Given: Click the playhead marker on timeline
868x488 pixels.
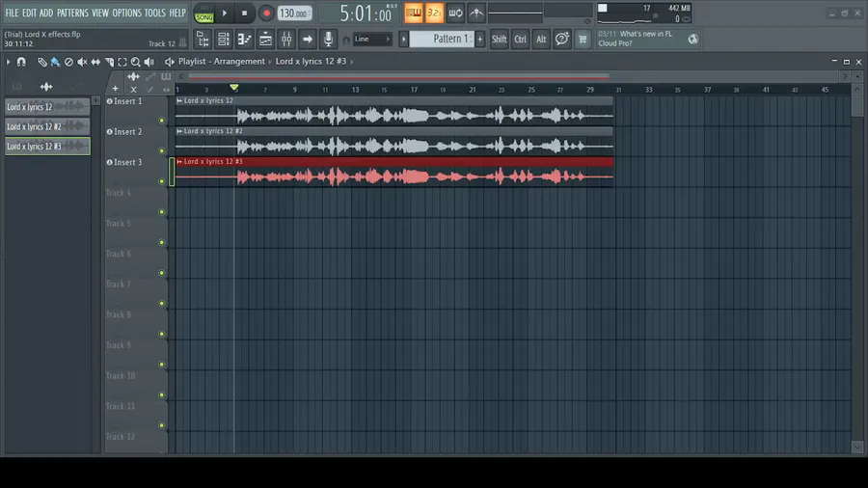Looking at the screenshot, I should [x=234, y=88].
